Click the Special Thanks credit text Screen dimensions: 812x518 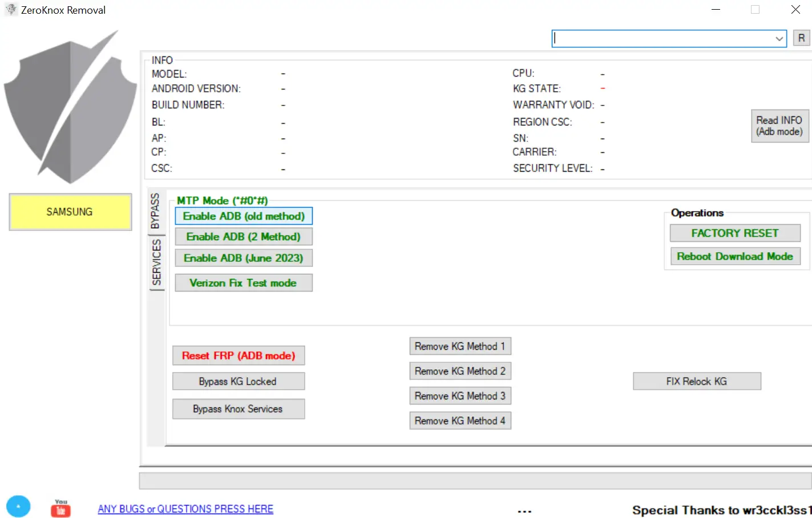721,510
